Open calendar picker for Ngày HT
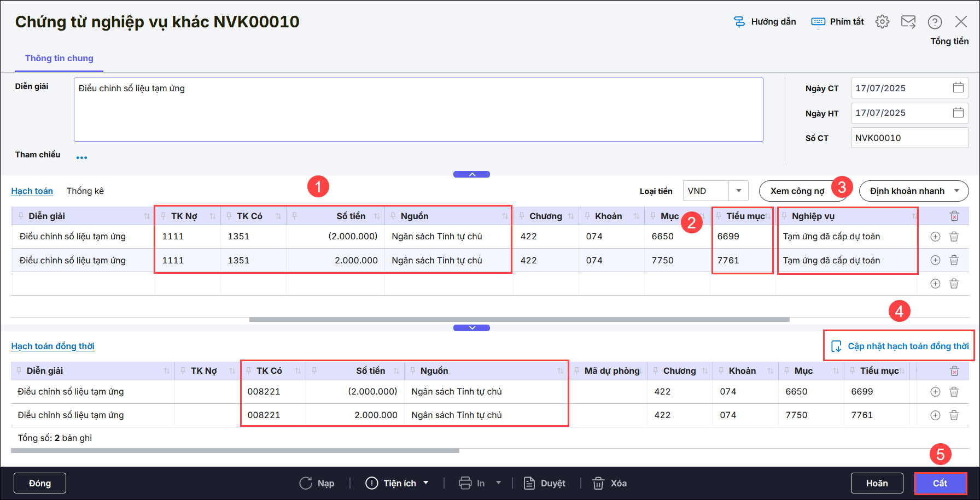This screenshot has height=500, width=980. (958, 113)
